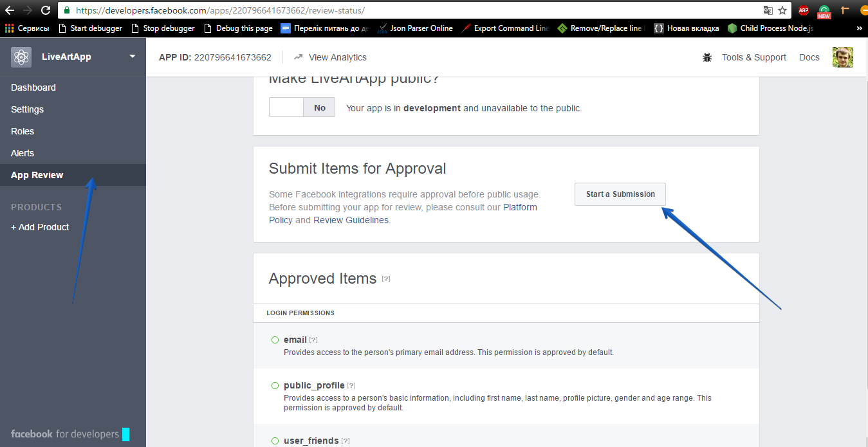The height and width of the screenshot is (447, 868).
Task: Click the email permission name
Action: (295, 340)
